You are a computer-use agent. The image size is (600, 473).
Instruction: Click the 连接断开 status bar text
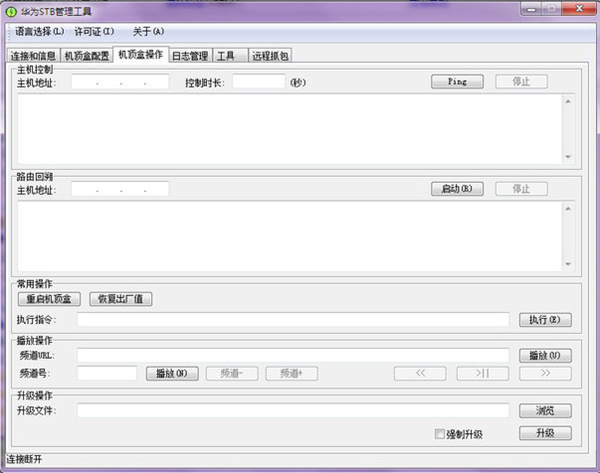tap(24, 459)
